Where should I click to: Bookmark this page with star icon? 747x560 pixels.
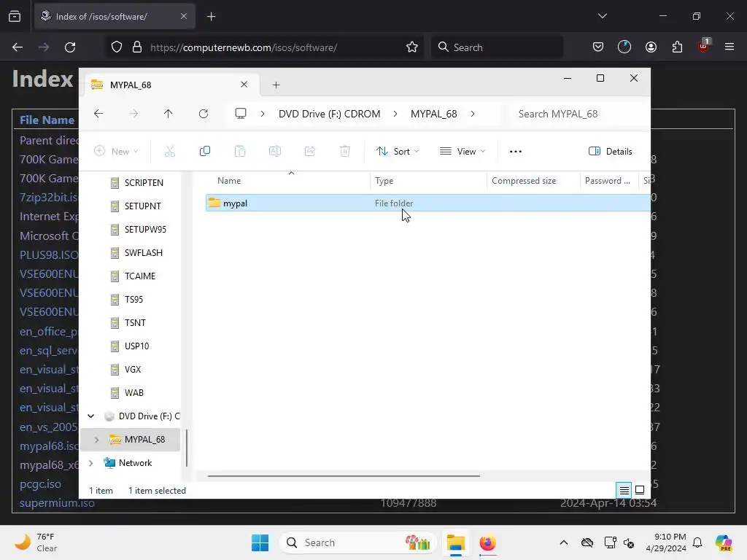pyautogui.click(x=412, y=47)
